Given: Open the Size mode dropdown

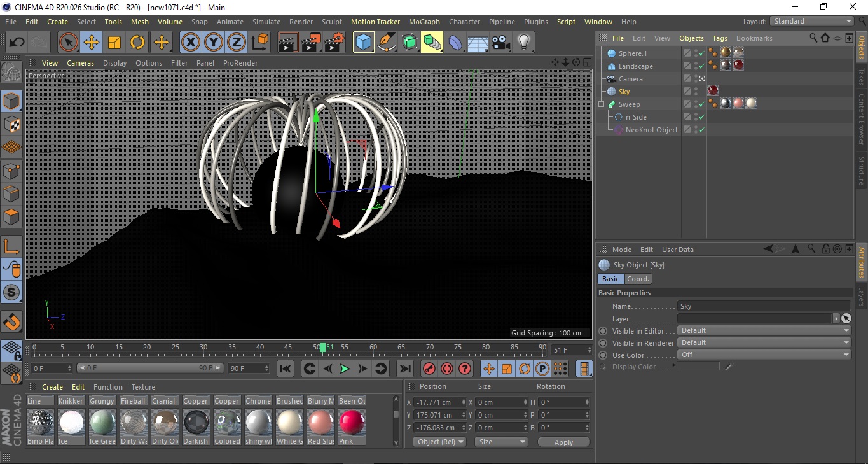Looking at the screenshot, I should point(502,442).
